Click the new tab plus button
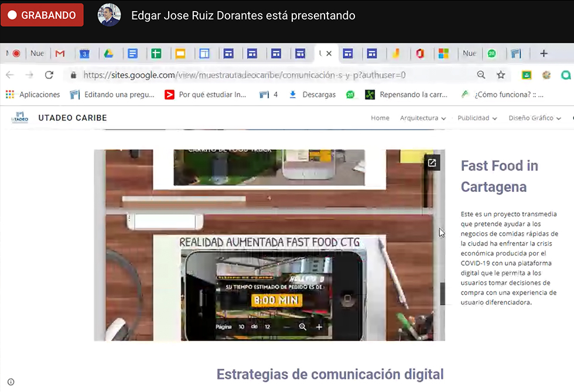The width and height of the screenshot is (574, 392). click(x=544, y=54)
